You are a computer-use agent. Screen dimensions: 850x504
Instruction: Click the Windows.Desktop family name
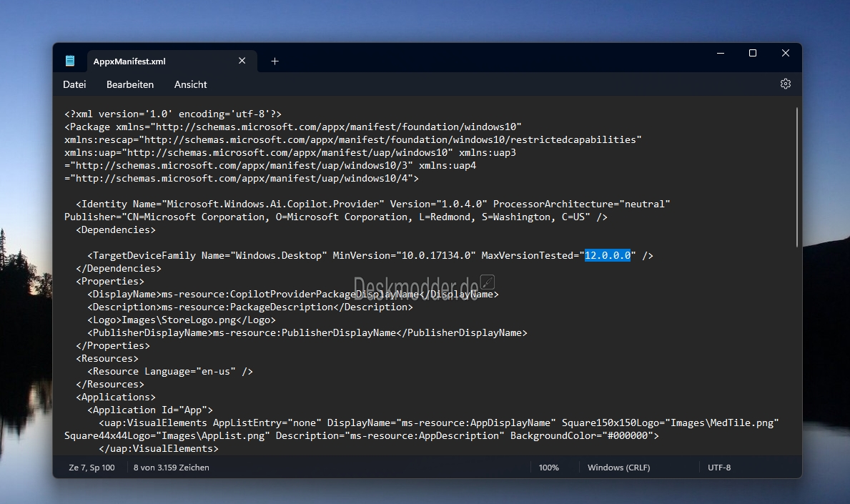[x=279, y=255]
